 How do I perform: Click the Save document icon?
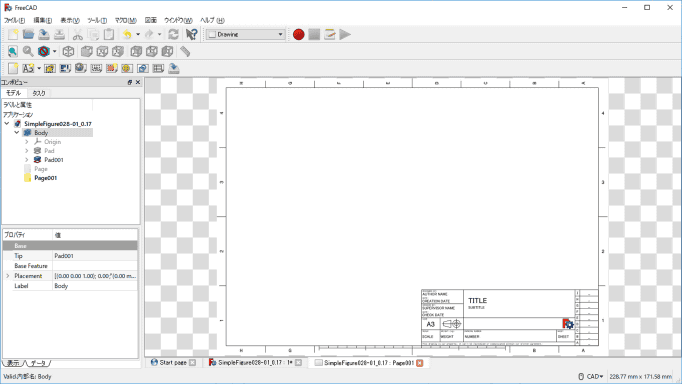click(43, 34)
